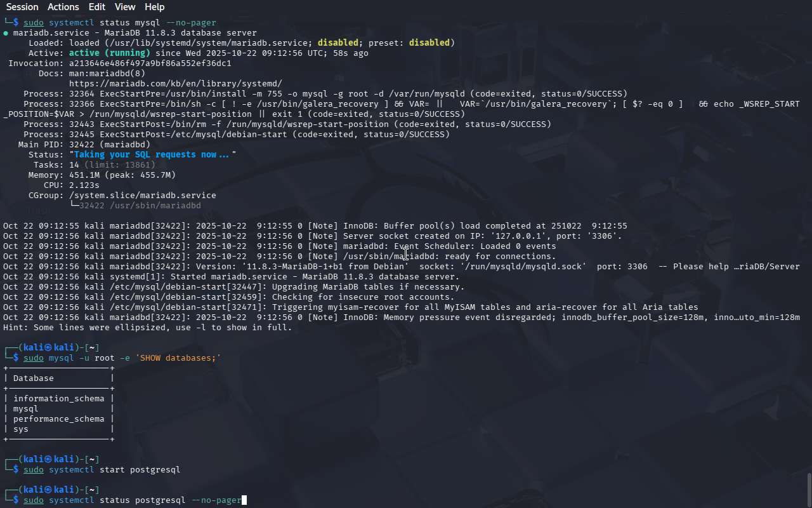This screenshot has width=812, height=508.
Task: Select the performance_schema database row
Action: [58, 419]
